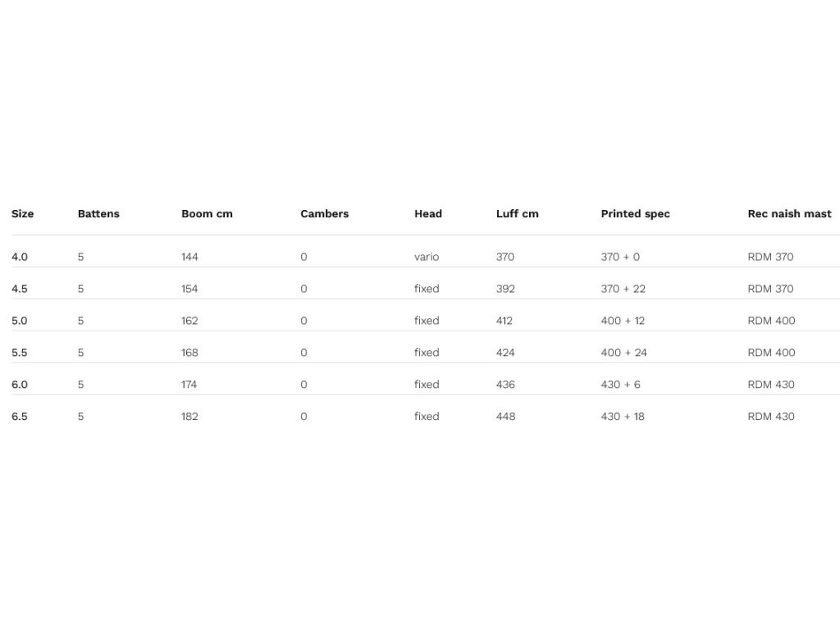Click the boom value 162
This screenshot has width=840, height=630.
tap(189, 321)
